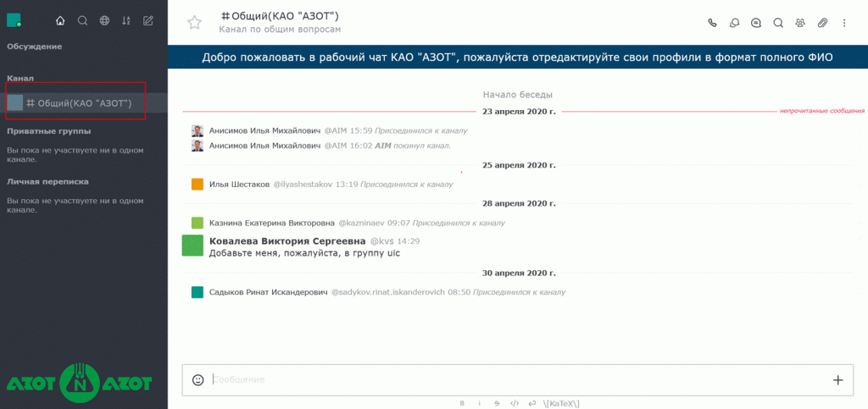The height and width of the screenshot is (409, 868).
Task: Open the files paperclip icon
Action: (822, 23)
